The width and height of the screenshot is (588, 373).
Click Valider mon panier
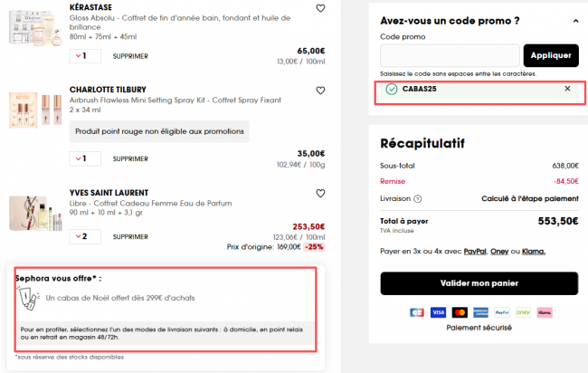(479, 283)
